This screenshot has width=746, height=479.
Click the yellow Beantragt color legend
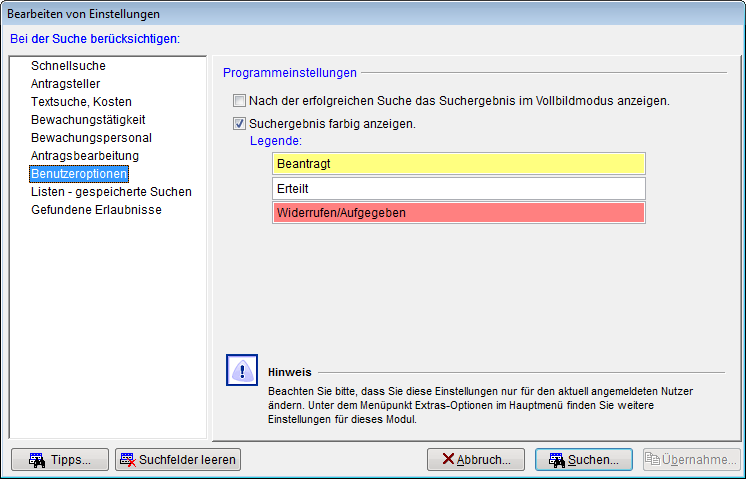point(458,163)
